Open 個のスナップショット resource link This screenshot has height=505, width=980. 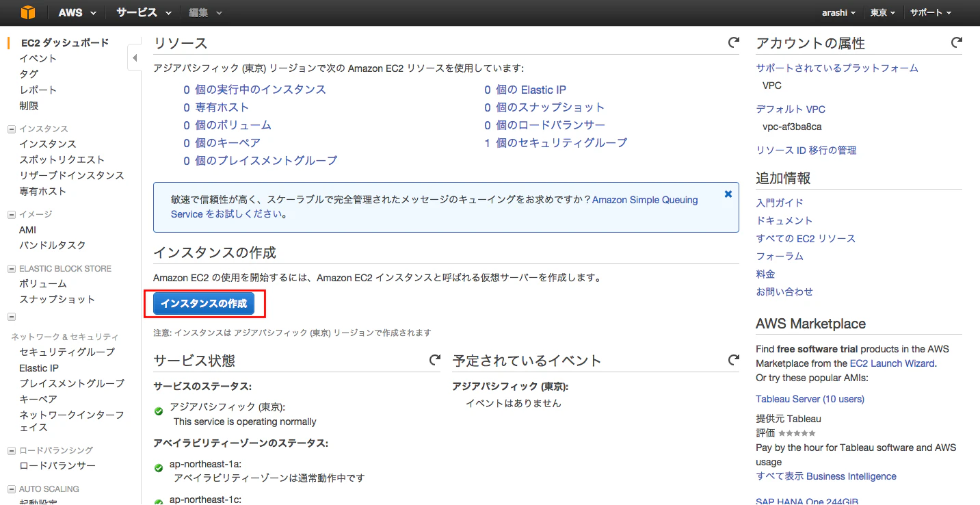point(551,107)
